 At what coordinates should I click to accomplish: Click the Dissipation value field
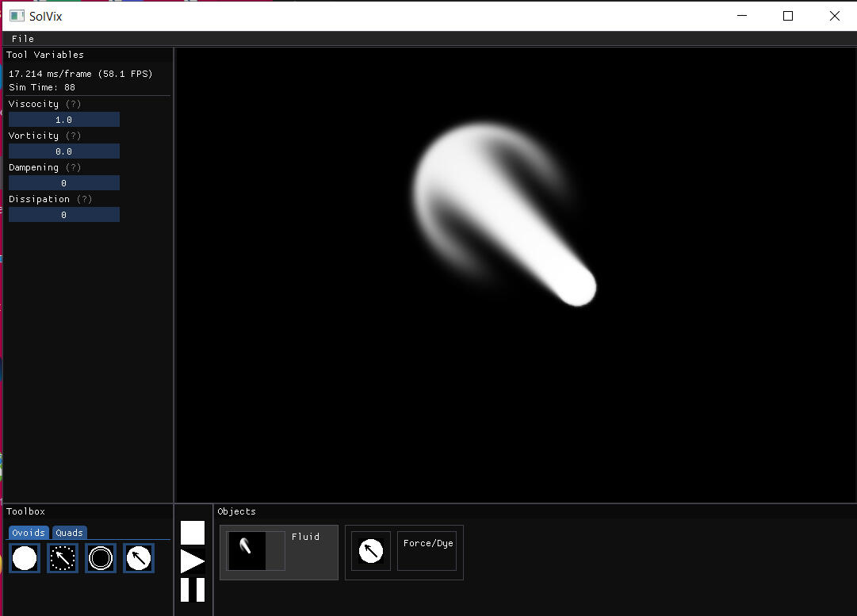click(x=64, y=215)
